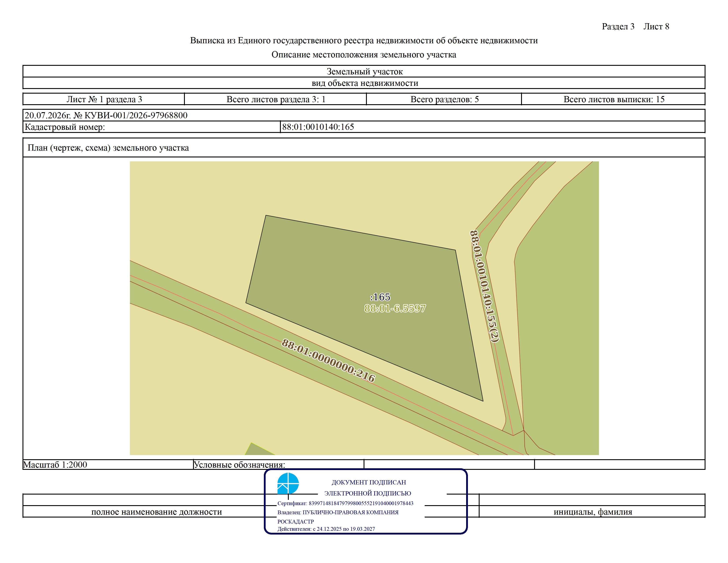The width and height of the screenshot is (728, 563).
Task: Select the 'полное наименование должности' cell
Action: (157, 512)
